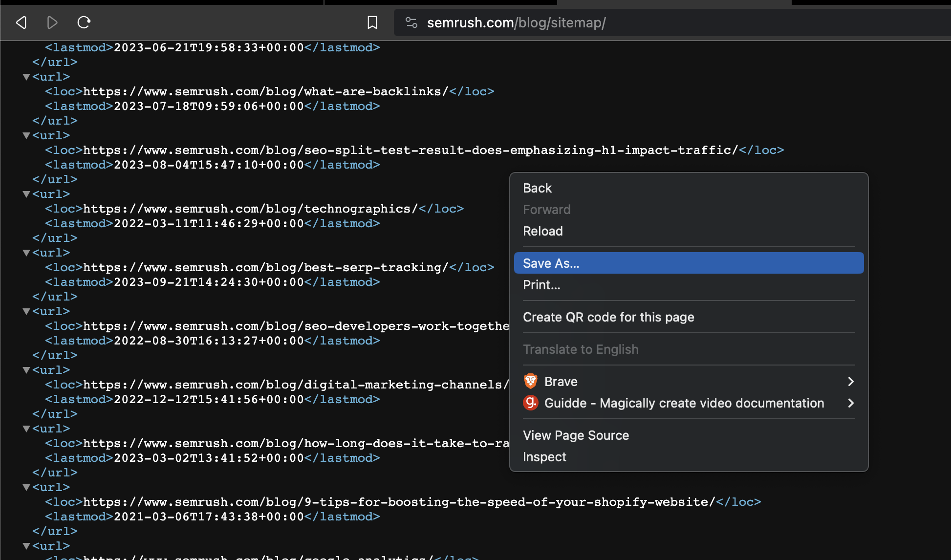Collapse the last url node at the bottom

26,546
